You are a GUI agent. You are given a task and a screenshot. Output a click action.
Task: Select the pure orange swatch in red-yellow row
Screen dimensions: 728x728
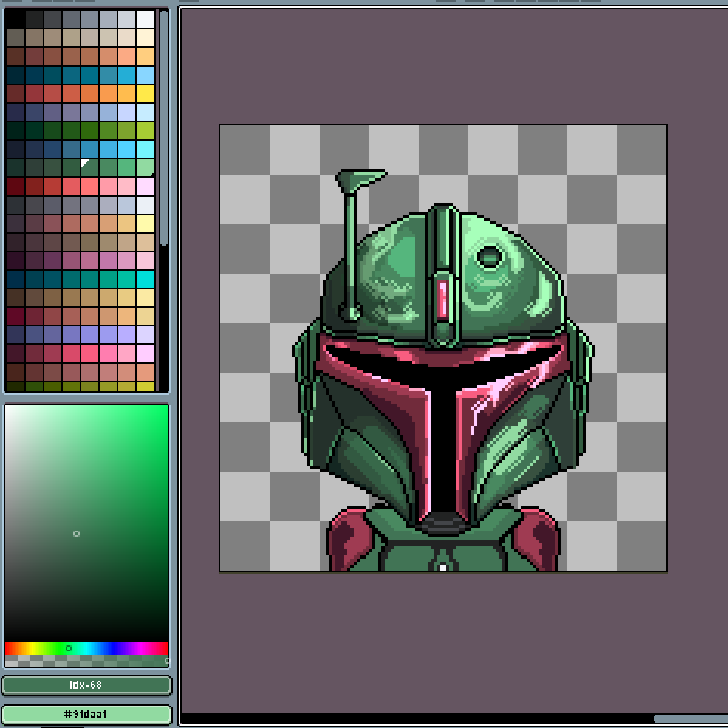click(90, 94)
